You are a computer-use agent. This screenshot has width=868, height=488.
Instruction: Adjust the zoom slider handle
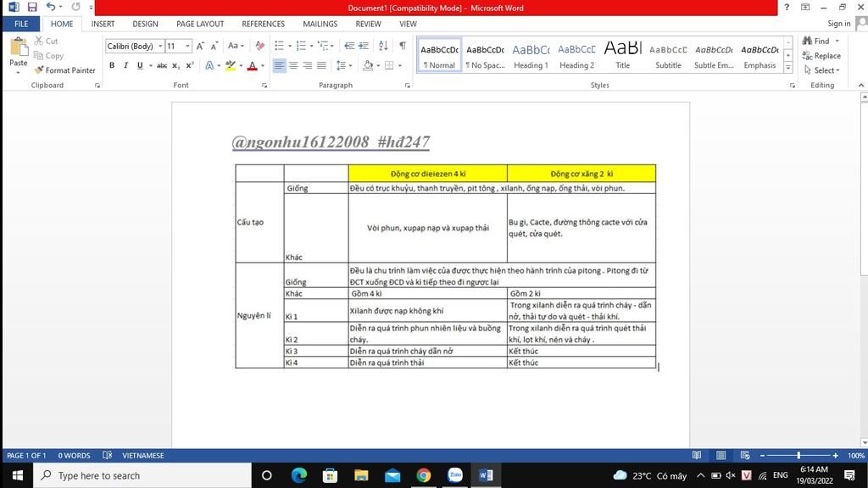798,455
